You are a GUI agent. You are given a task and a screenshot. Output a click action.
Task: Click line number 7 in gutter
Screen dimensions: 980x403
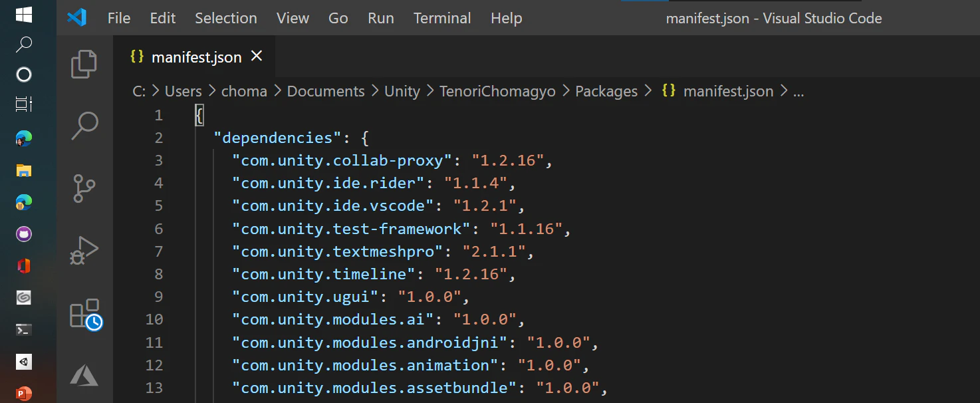click(158, 251)
